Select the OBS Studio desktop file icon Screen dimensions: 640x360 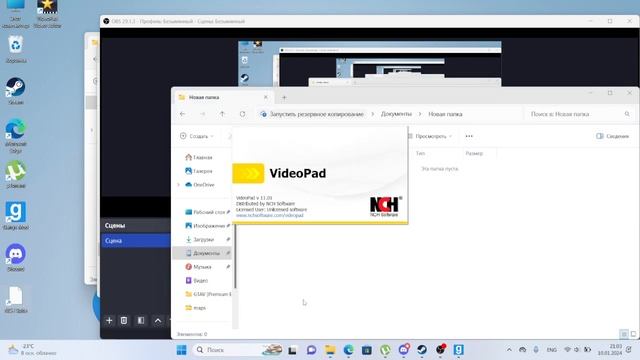pos(16,300)
